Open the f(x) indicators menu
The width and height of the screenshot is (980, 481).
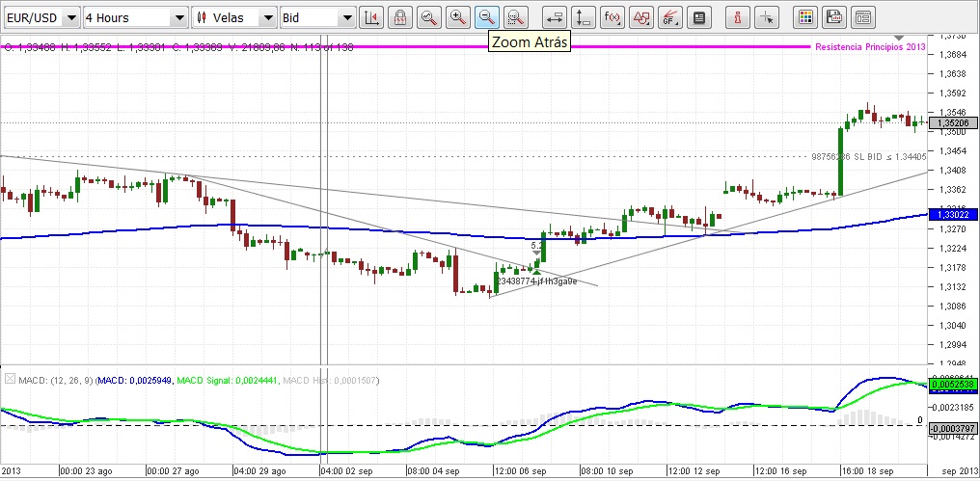tap(613, 17)
